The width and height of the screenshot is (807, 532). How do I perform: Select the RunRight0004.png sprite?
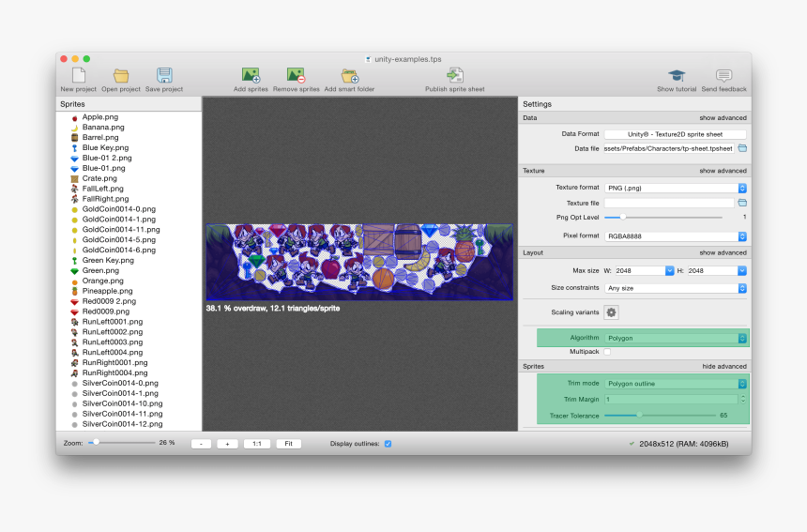(114, 373)
